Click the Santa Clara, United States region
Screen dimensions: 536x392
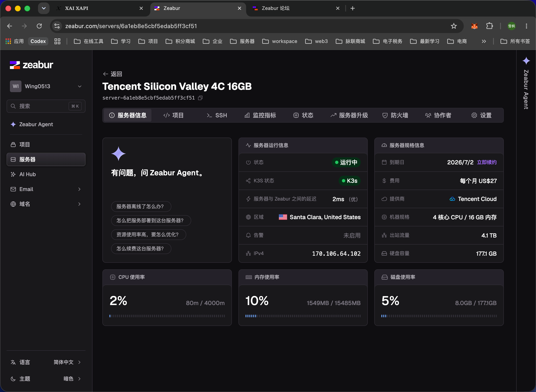click(320, 217)
